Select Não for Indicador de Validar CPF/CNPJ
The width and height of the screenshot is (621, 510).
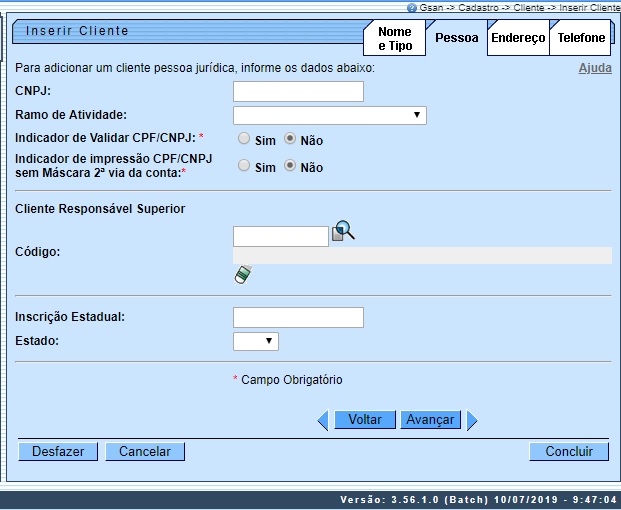[290, 140]
